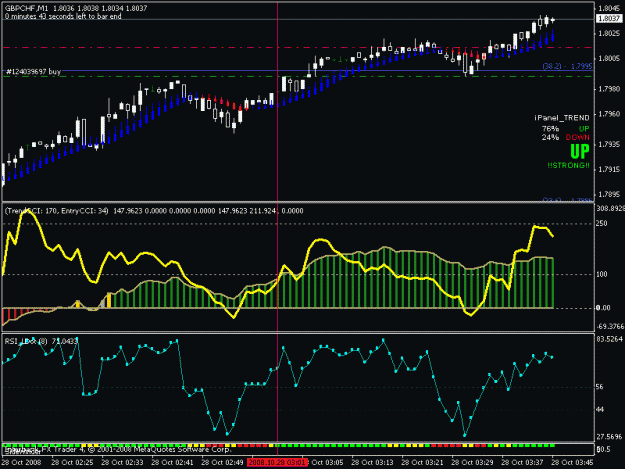Screen dimensions: 625x469
Task: Click the red DOWN label in trend panel
Action: click(x=577, y=137)
